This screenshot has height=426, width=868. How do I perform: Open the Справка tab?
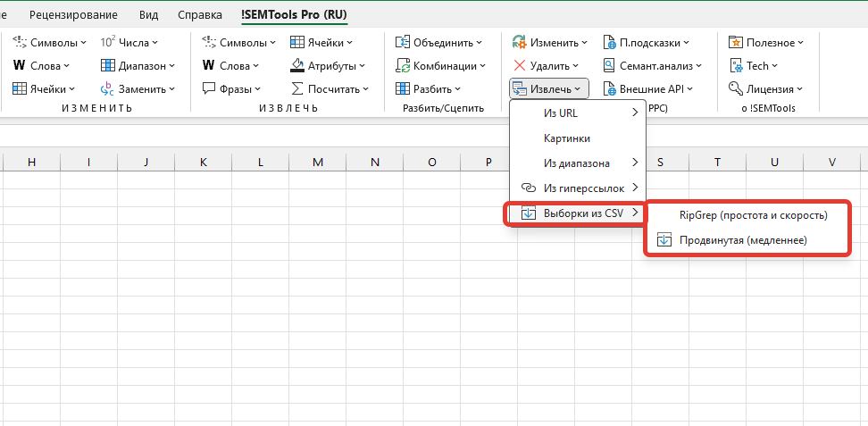tap(200, 15)
